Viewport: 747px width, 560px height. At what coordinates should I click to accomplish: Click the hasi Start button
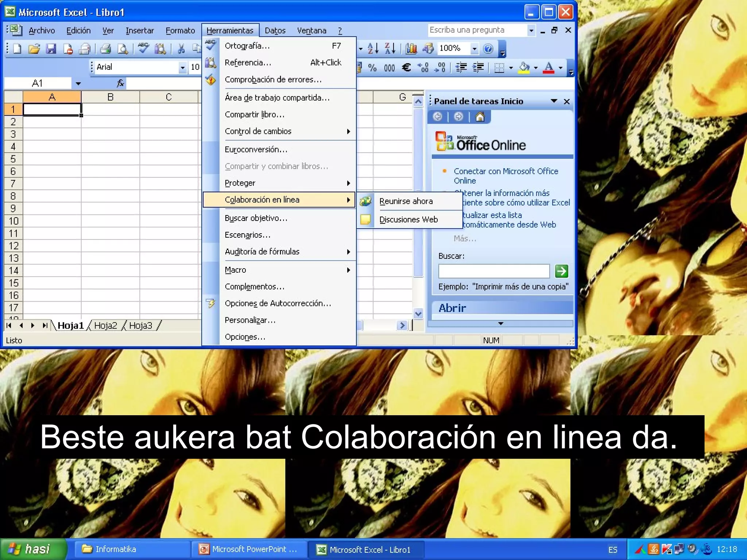click(x=33, y=549)
